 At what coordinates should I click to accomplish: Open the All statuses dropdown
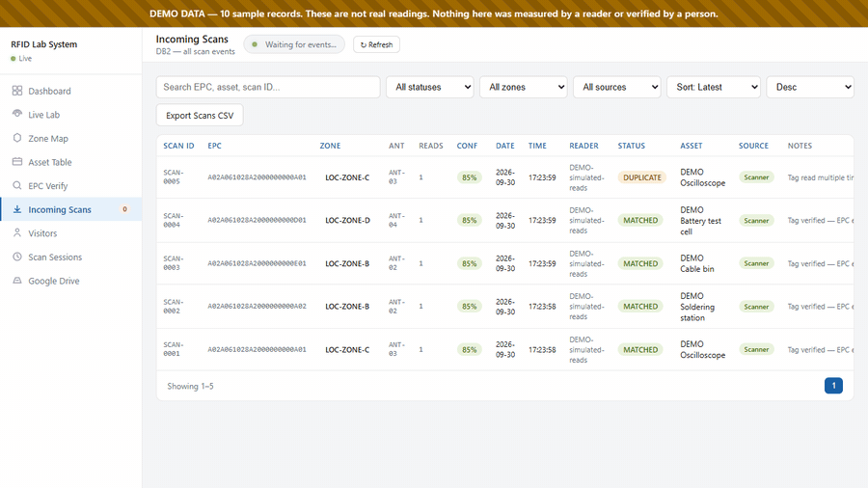click(429, 87)
